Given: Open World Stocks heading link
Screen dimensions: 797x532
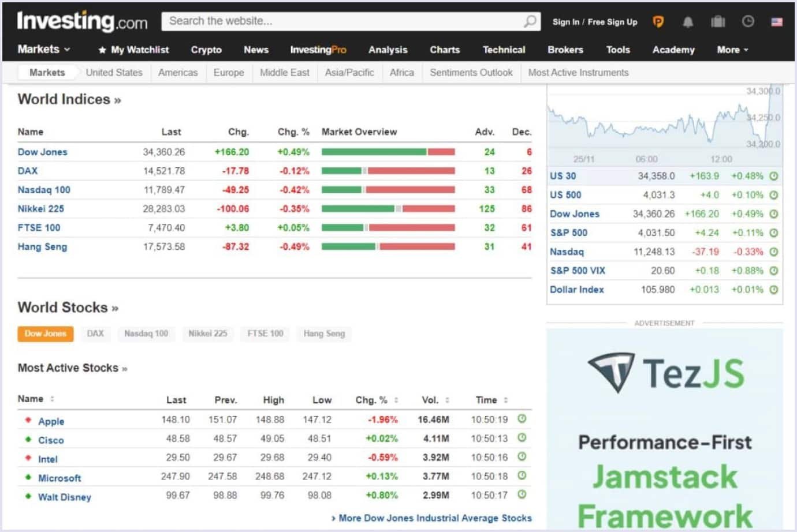Looking at the screenshot, I should click(68, 308).
